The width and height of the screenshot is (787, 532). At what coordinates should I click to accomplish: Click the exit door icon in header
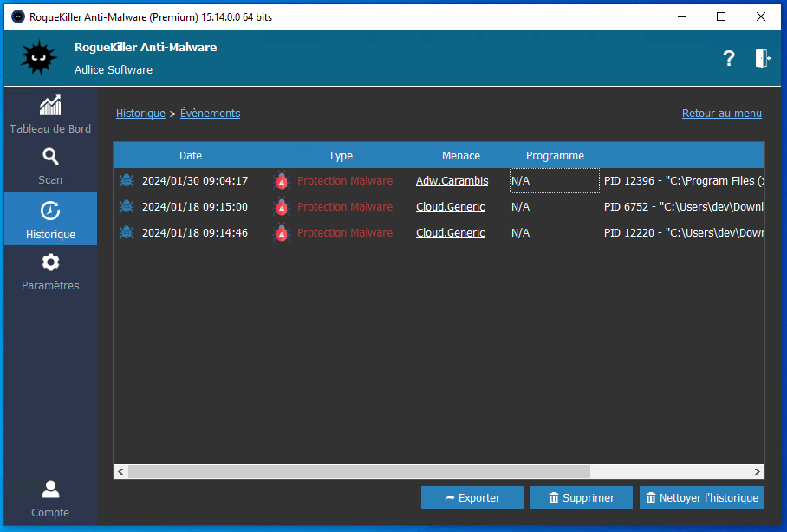coord(762,58)
